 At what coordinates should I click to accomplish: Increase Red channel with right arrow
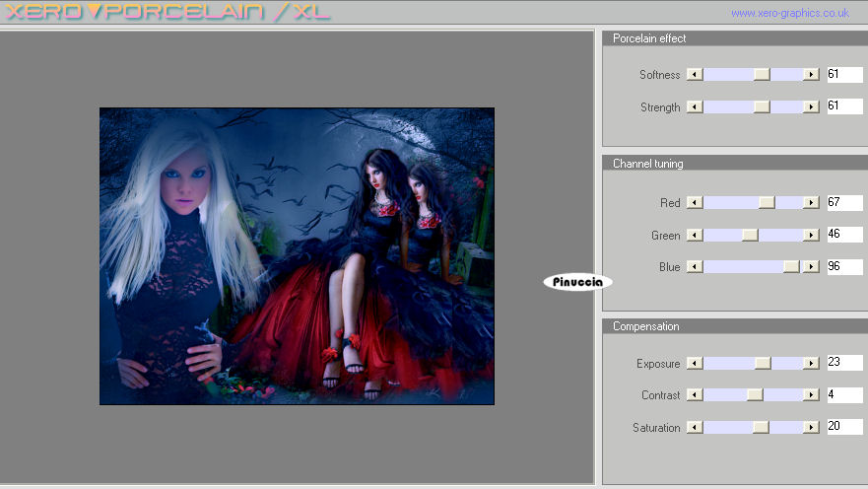811,203
